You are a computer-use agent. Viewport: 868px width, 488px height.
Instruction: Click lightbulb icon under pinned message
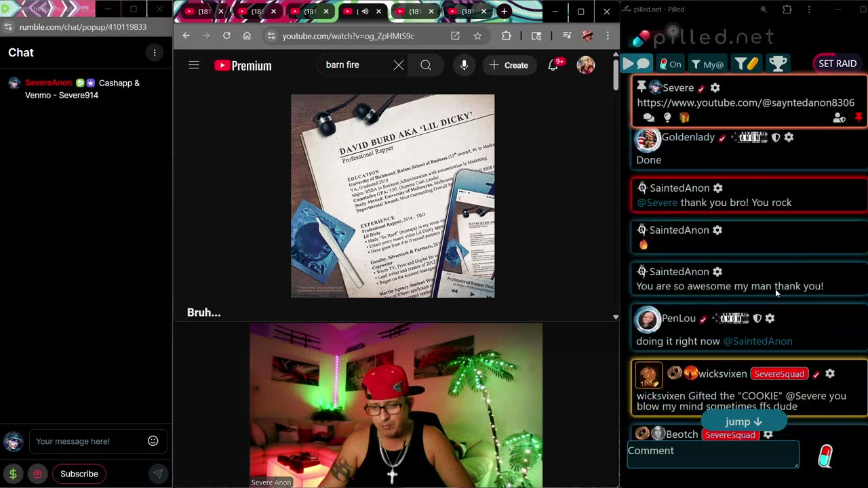coord(667,118)
